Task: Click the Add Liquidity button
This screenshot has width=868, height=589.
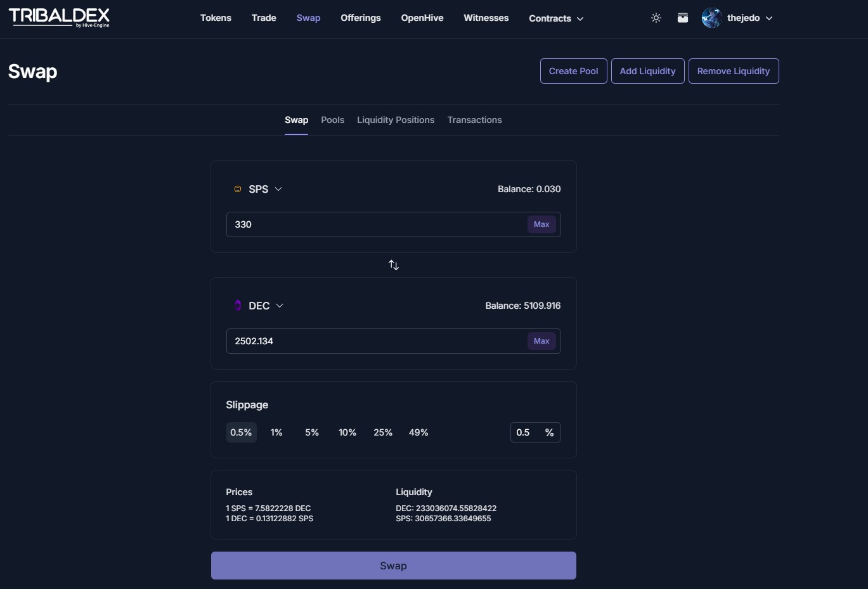Action: tap(648, 71)
